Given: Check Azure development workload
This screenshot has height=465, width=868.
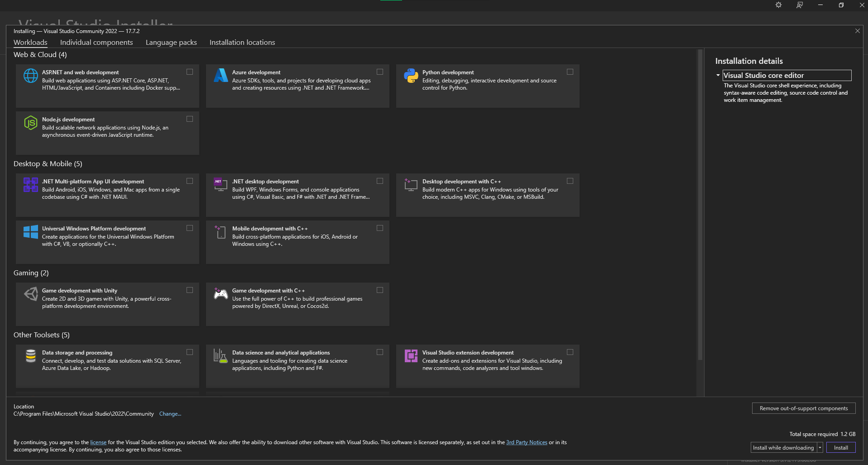Looking at the screenshot, I should point(380,72).
